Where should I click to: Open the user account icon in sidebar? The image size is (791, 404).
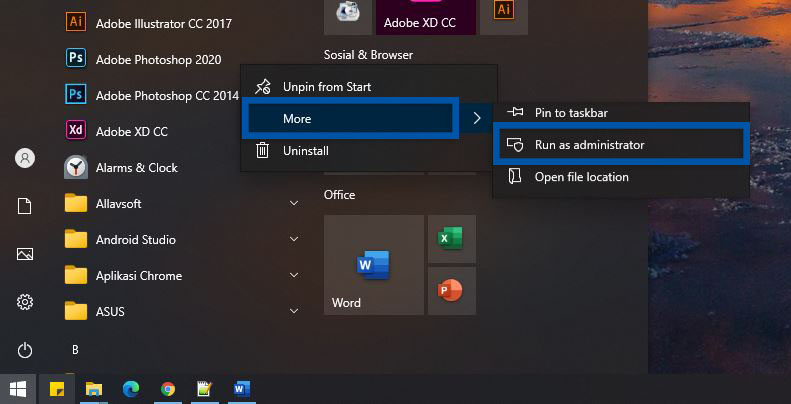point(25,158)
